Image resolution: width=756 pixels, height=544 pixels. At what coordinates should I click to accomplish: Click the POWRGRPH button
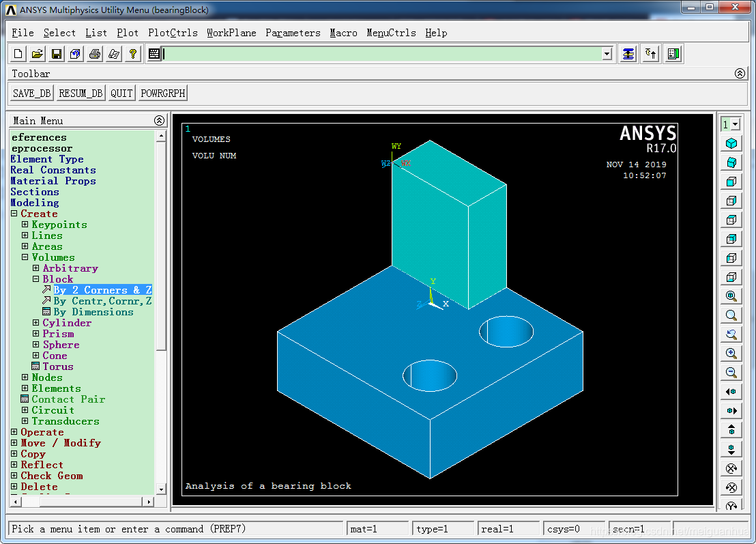click(x=163, y=93)
